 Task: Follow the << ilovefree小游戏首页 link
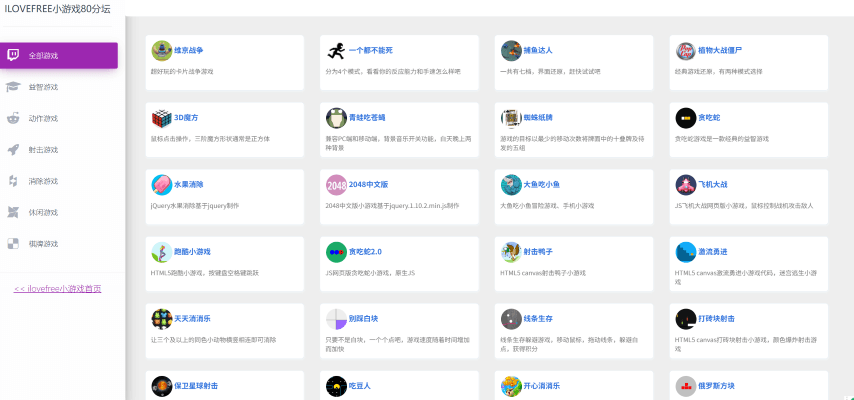58,289
